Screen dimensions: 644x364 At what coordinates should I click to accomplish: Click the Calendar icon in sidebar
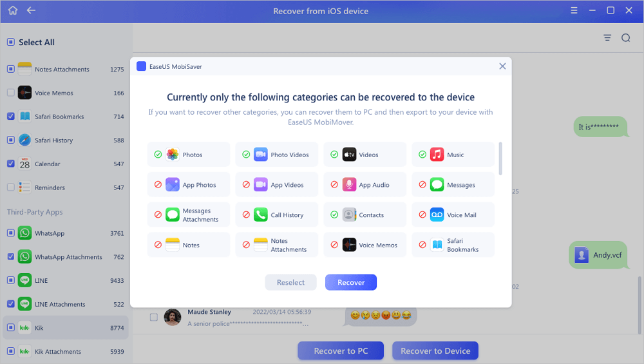[x=24, y=164]
